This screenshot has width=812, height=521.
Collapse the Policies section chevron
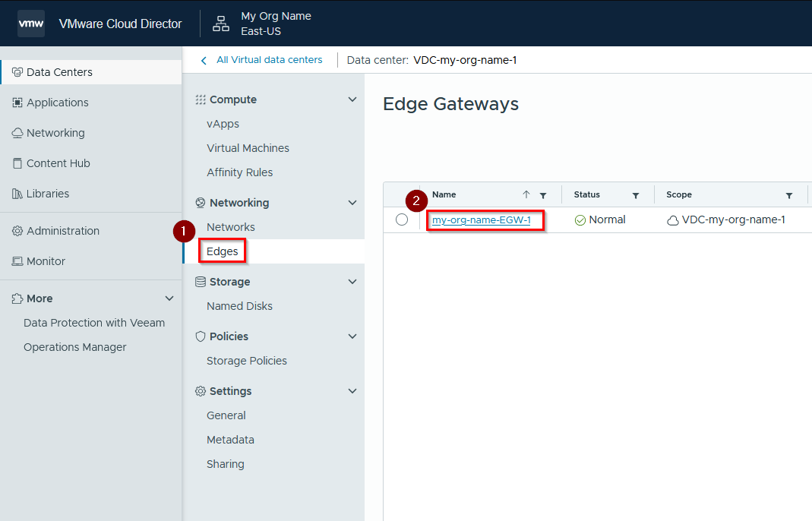[352, 336]
